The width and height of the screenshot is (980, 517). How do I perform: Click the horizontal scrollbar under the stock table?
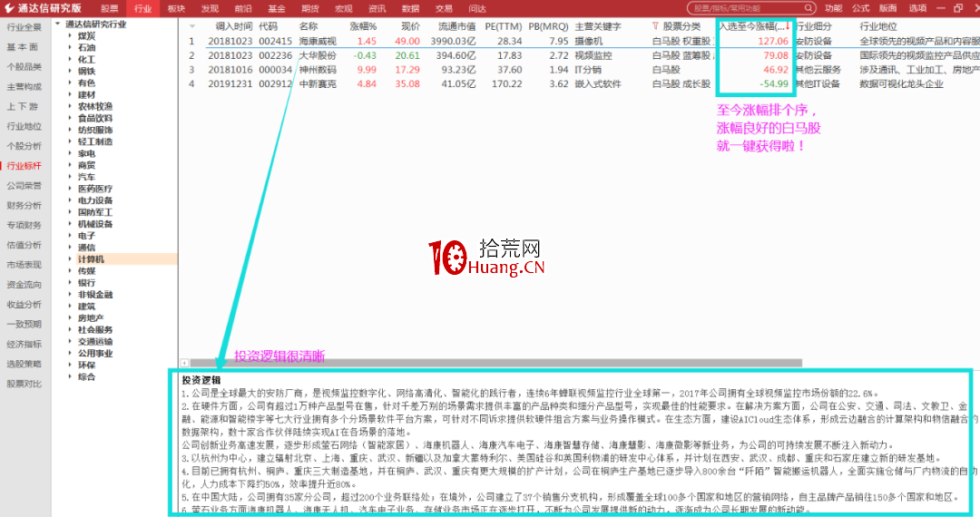point(495,363)
